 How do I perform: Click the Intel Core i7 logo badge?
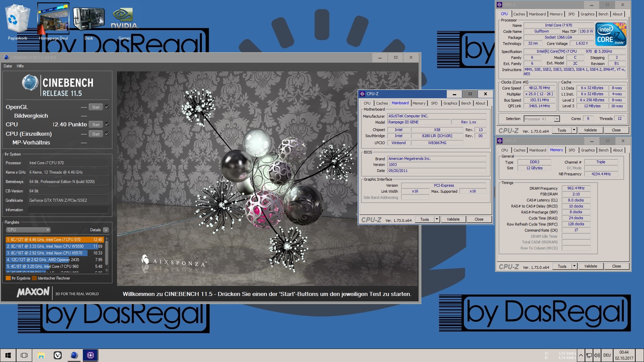(611, 34)
